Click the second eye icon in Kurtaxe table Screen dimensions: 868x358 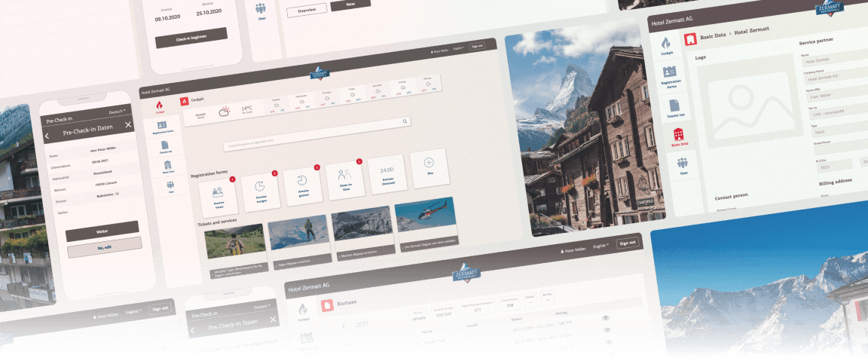click(607, 330)
